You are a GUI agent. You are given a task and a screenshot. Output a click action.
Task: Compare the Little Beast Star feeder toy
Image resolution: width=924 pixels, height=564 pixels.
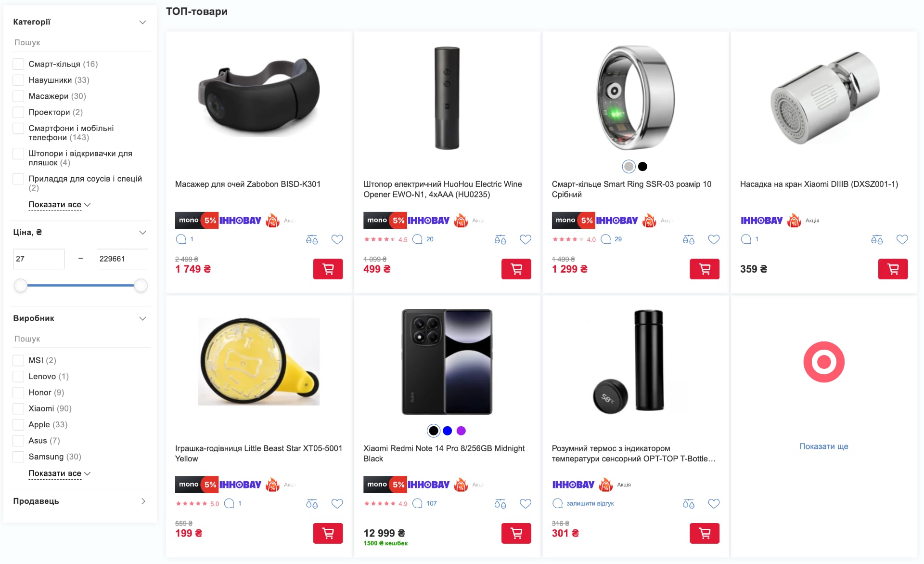(312, 504)
